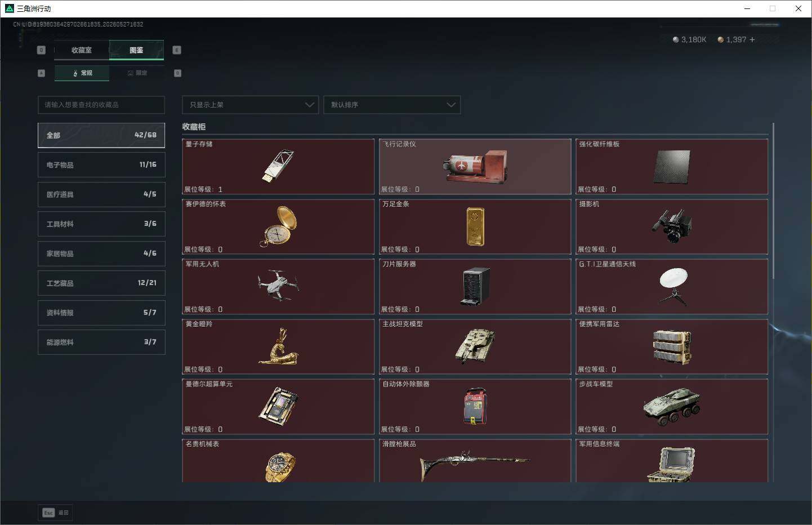Open the 默认排序 sort dropdown
The width and height of the screenshot is (812, 525).
392,105
